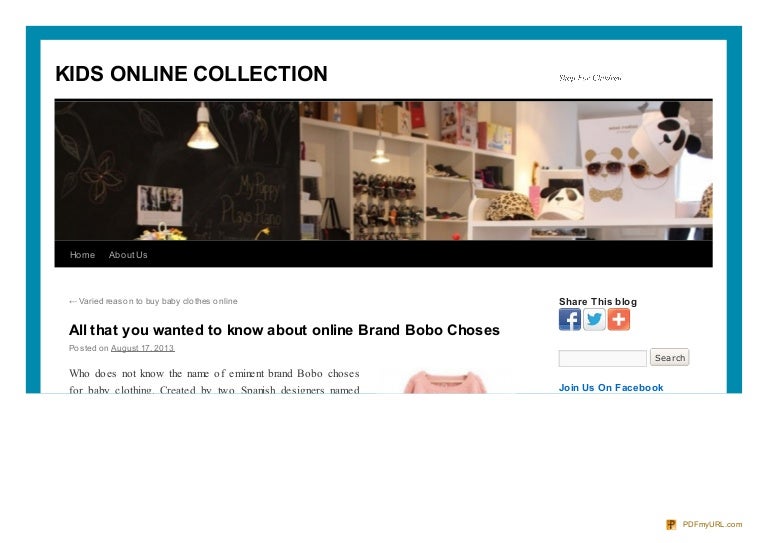Share the blog via Facebook icon
The image size is (768, 543).
[570, 320]
